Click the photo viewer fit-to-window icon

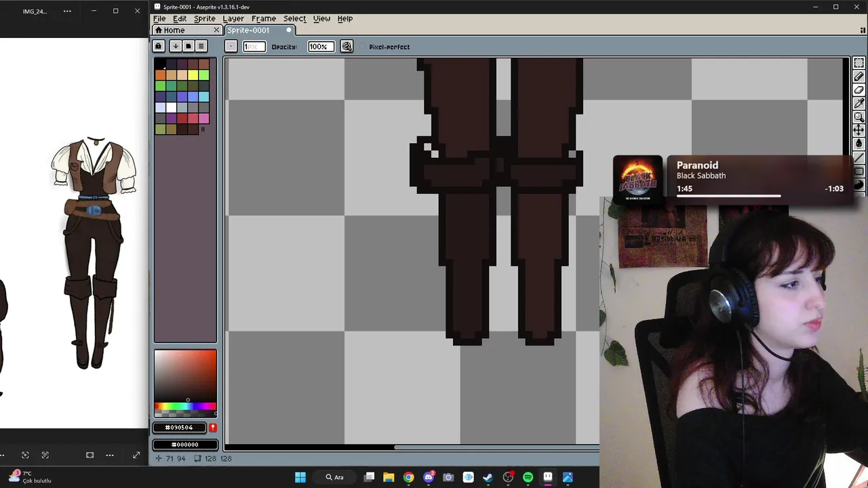pyautogui.click(x=90, y=455)
